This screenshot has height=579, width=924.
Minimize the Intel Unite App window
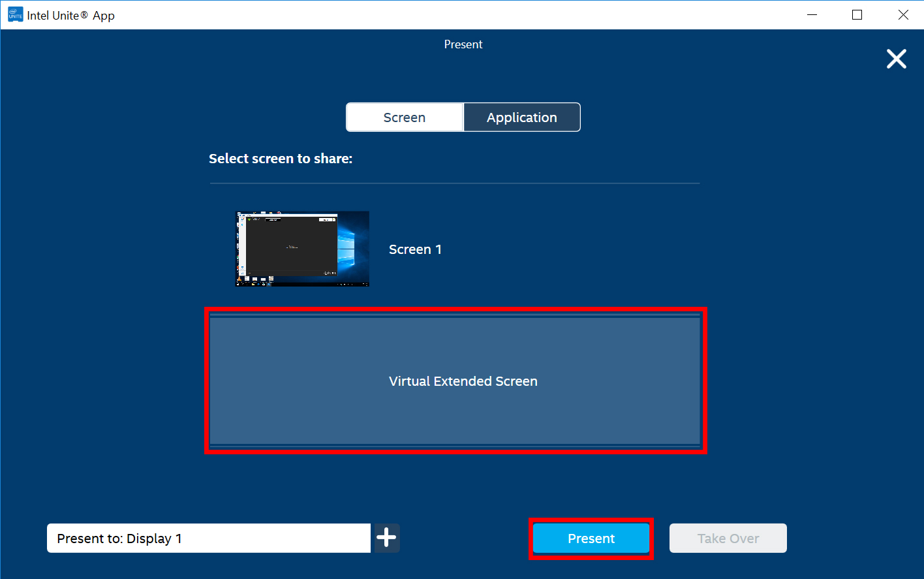[x=812, y=14]
